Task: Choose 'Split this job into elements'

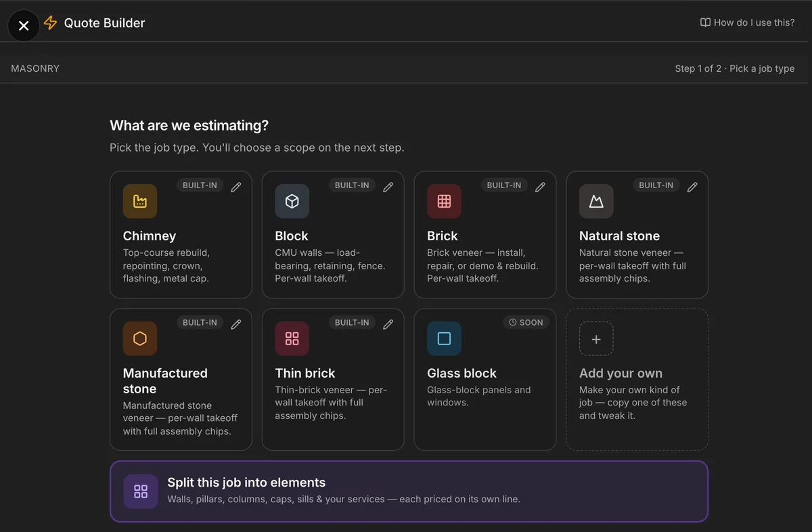Action: click(x=409, y=491)
